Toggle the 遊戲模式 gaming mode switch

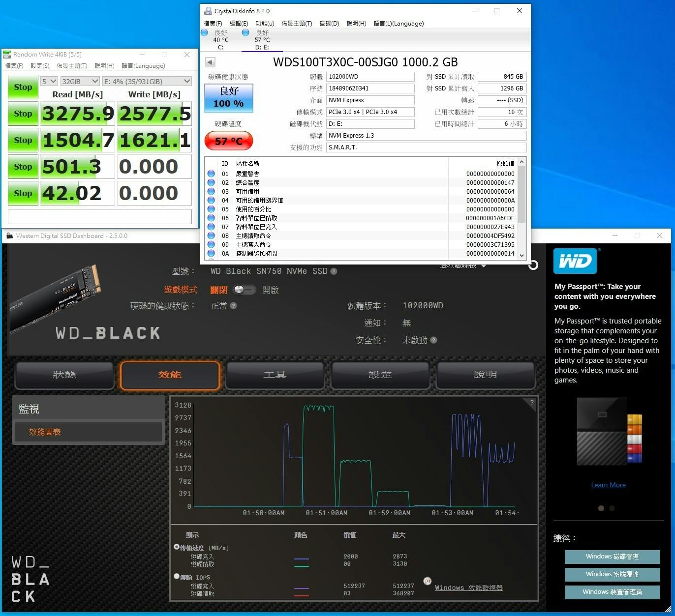click(244, 290)
